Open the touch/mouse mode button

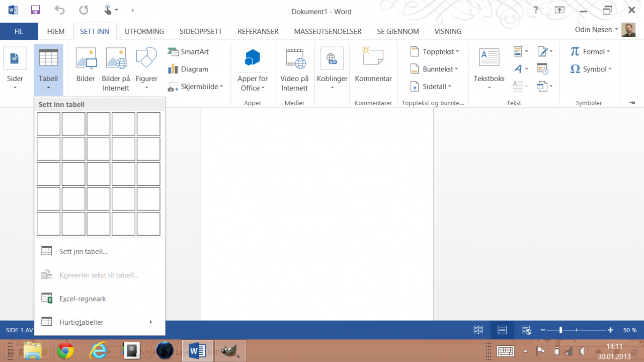point(111,10)
